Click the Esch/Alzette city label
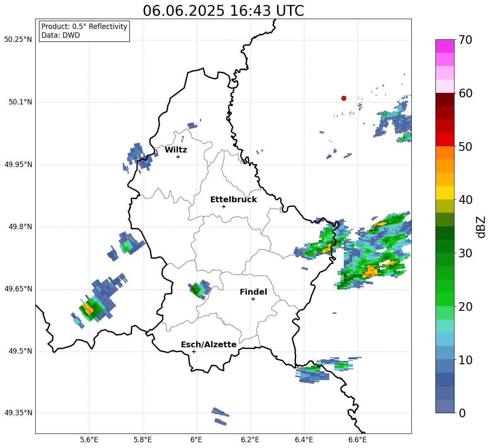Screen dimensions: 491x448 209,344
